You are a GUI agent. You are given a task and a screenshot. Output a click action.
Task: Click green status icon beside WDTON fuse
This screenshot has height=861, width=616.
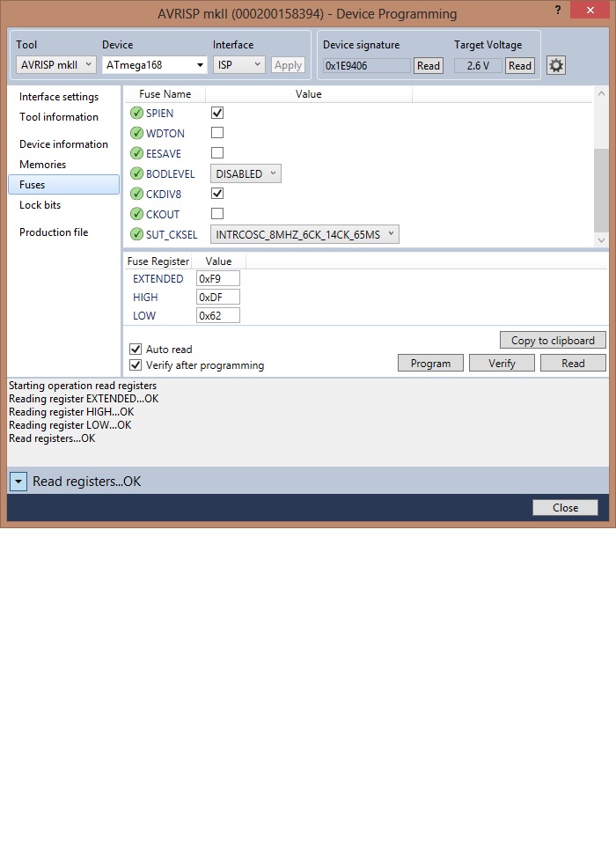point(136,134)
